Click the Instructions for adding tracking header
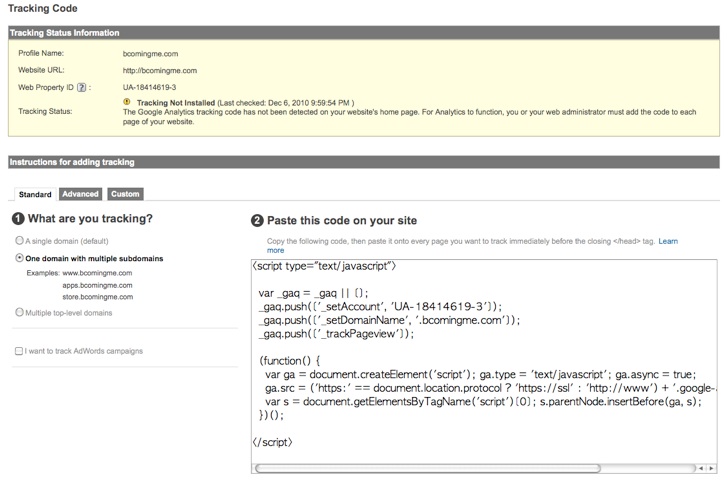 [364, 162]
